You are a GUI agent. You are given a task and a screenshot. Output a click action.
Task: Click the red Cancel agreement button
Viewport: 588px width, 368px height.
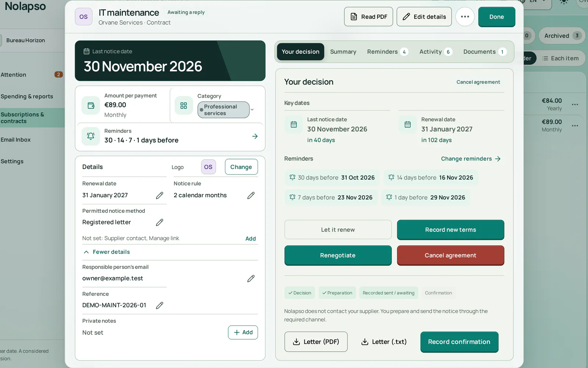451,255
